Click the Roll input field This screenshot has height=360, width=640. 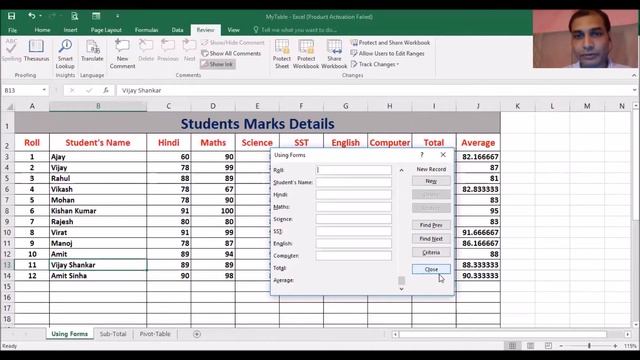[353, 170]
